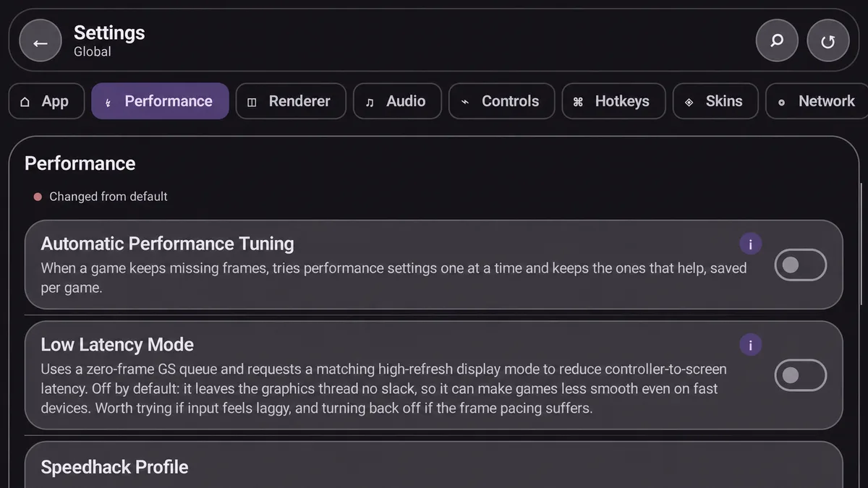
Task: Switch to the App tab
Action: [x=46, y=101]
